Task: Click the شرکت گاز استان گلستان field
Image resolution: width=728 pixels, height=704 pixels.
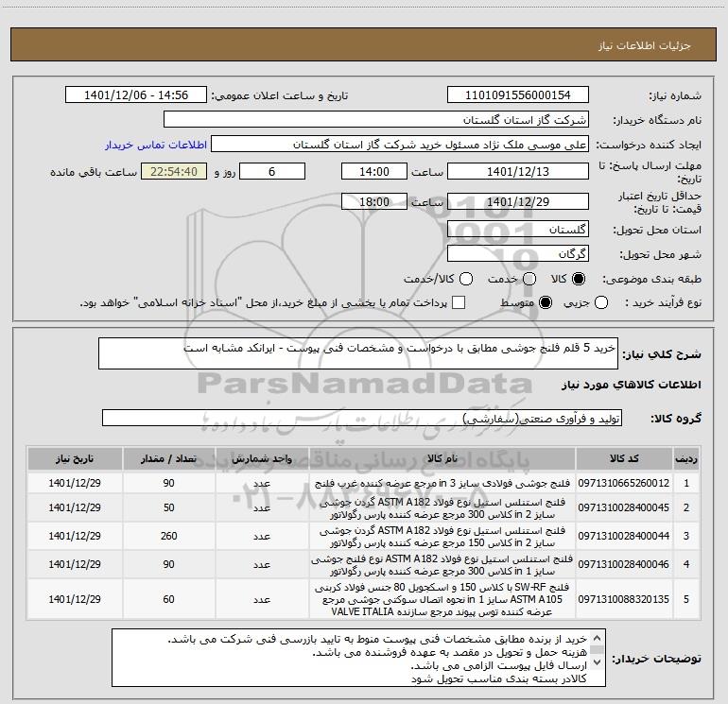Action: tap(376, 120)
